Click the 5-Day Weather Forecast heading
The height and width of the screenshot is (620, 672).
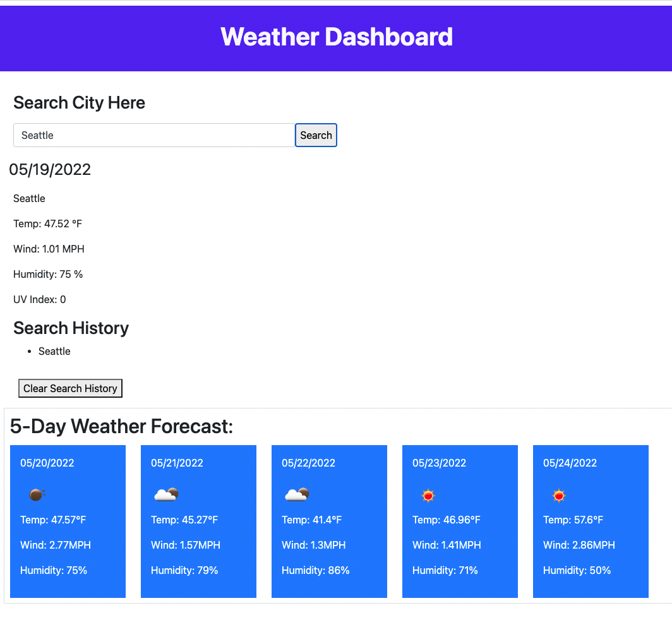point(120,426)
